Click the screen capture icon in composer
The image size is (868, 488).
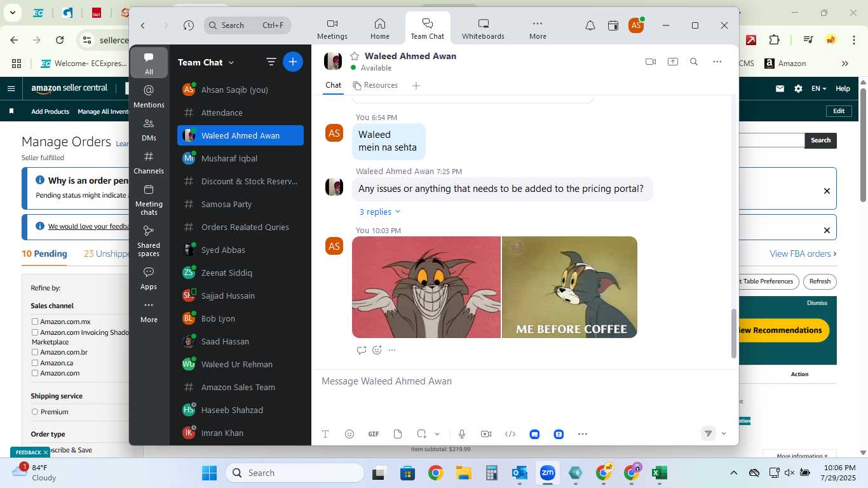pyautogui.click(x=421, y=434)
